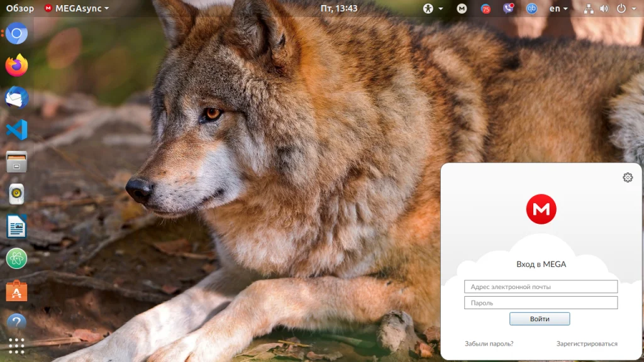Open Thunderbird mail from the dock

[16, 97]
